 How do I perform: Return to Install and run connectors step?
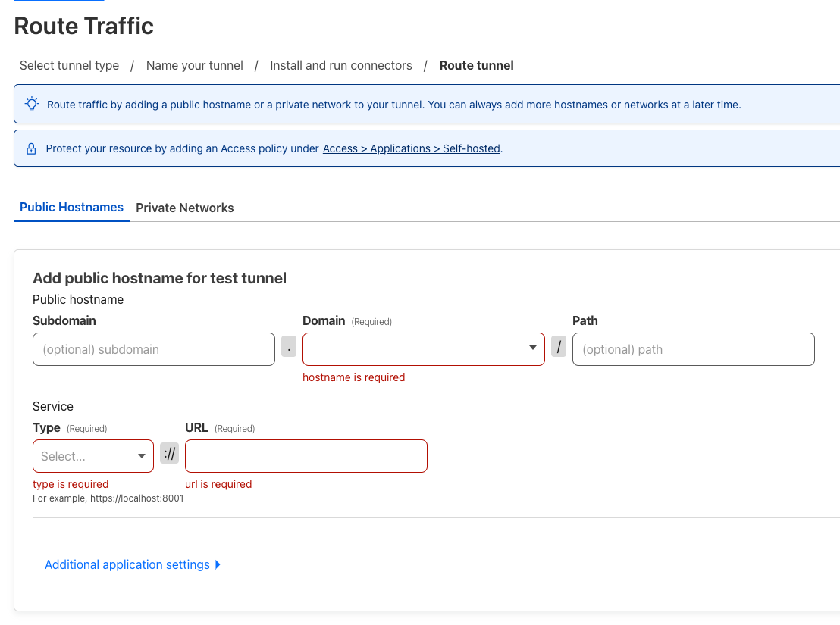(341, 66)
